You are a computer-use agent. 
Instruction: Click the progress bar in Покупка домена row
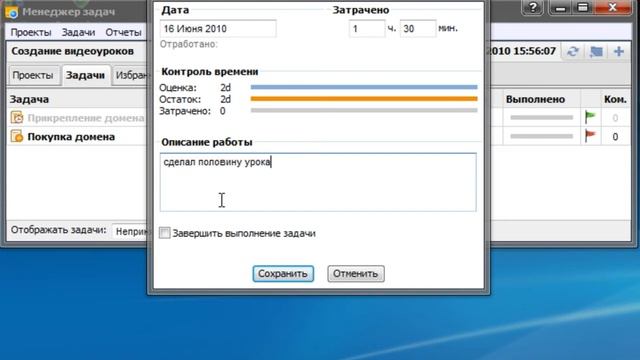(x=542, y=136)
